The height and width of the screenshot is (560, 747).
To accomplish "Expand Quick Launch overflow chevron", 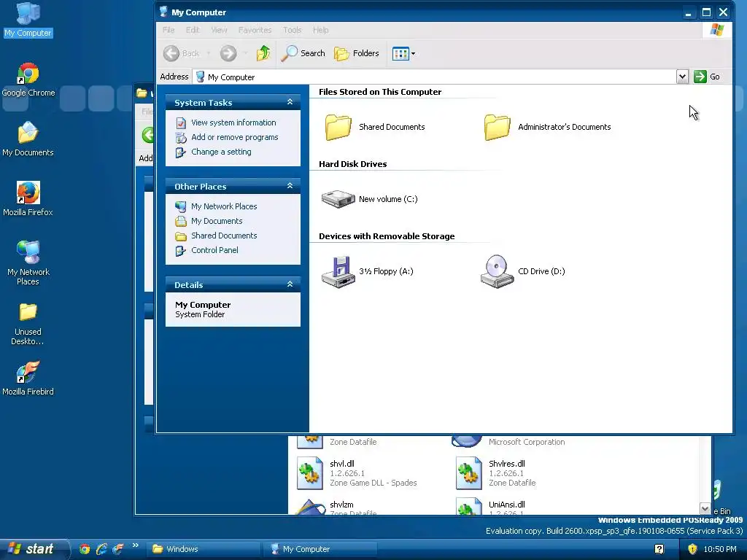I will click(135, 545).
